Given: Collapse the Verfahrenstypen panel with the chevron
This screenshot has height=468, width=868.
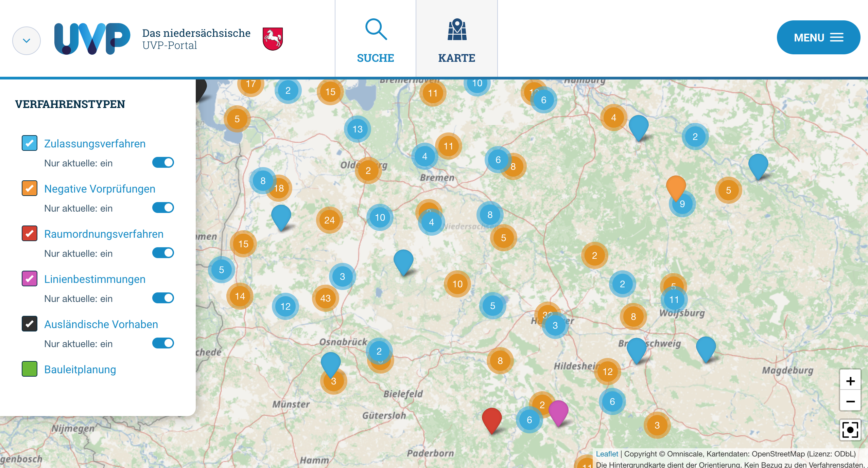Looking at the screenshot, I should coord(27,40).
